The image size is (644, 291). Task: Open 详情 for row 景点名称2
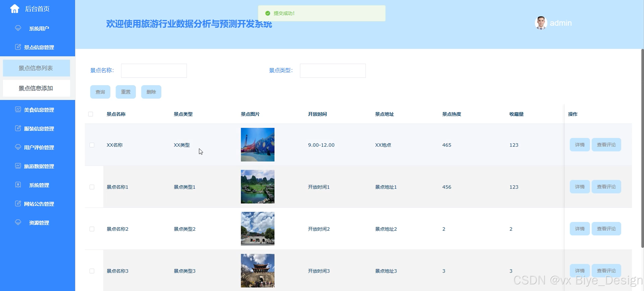(x=580, y=229)
